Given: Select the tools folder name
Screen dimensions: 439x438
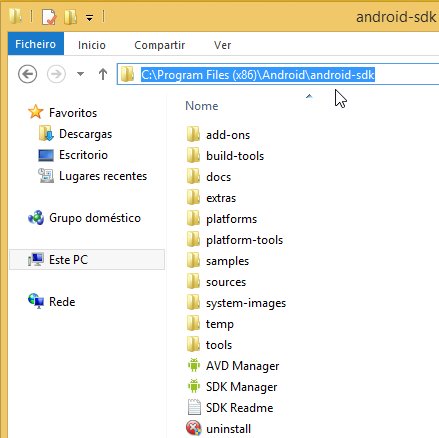Looking at the screenshot, I should pyautogui.click(x=219, y=345).
